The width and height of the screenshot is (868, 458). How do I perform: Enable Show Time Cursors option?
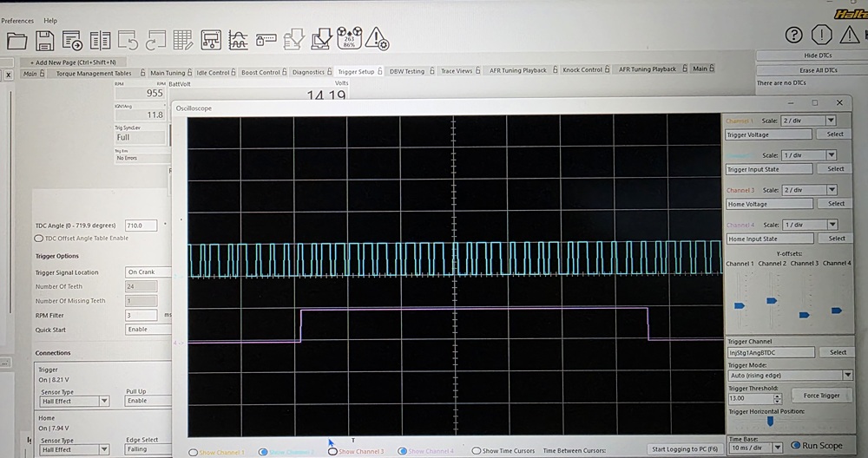(x=476, y=451)
